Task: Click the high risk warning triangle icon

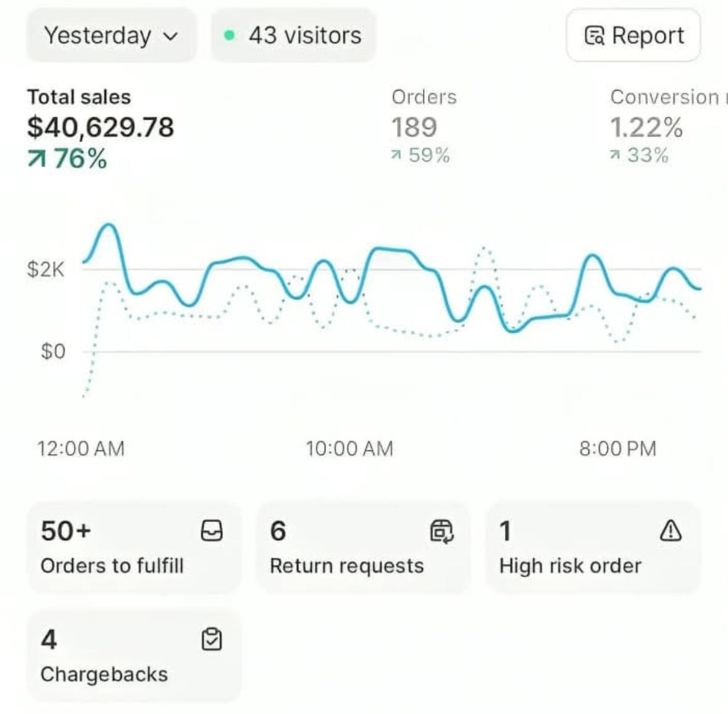Action: (671, 530)
